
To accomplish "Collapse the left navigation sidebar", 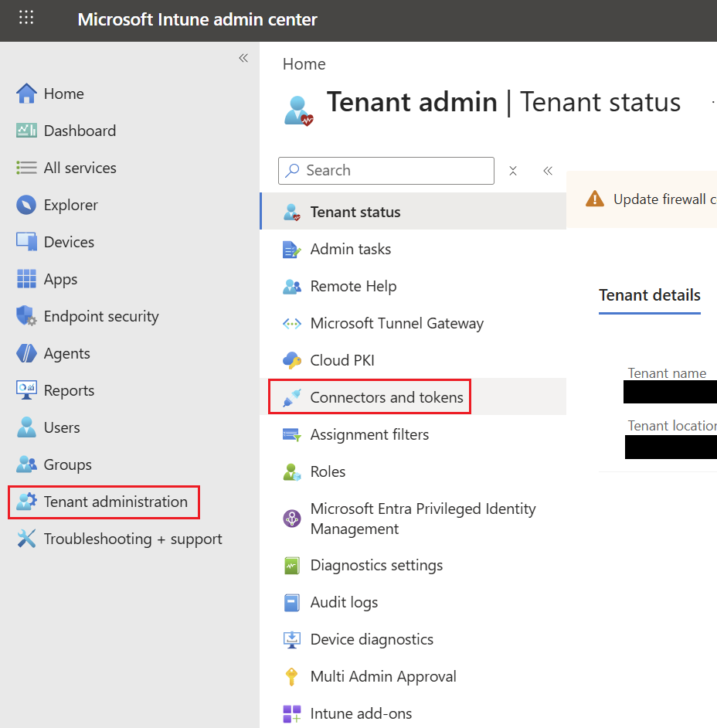I will [x=243, y=58].
